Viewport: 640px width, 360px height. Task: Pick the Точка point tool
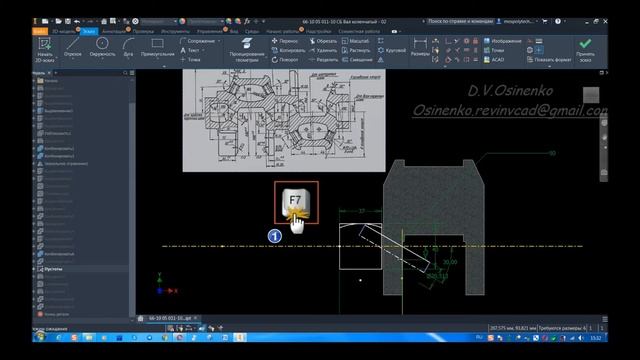[x=190, y=60]
